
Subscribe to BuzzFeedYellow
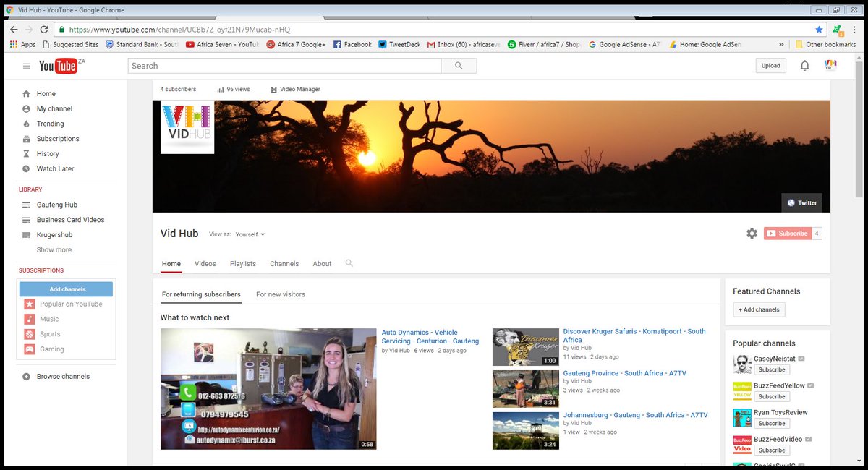(772, 396)
